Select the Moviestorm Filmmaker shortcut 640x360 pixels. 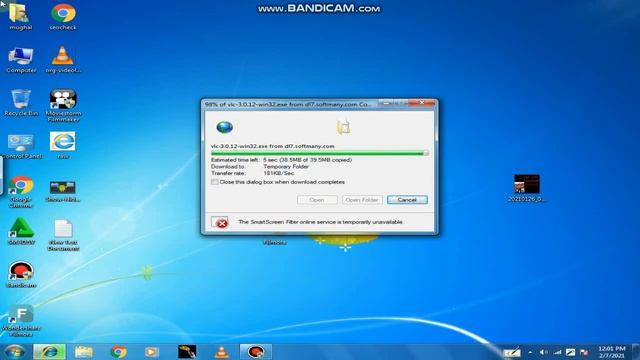(63, 105)
